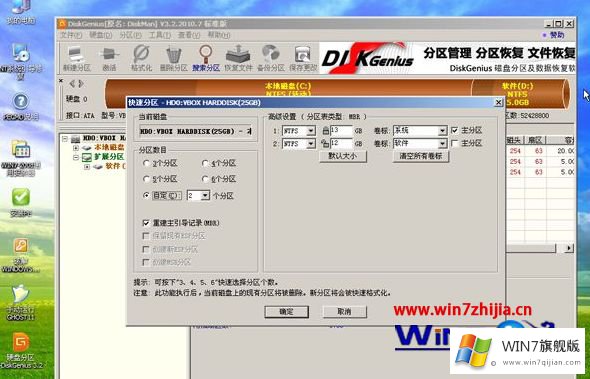
Task: Open 硬盘分区 DiskGenius 3.2 desktop icon
Action: (x=21, y=350)
